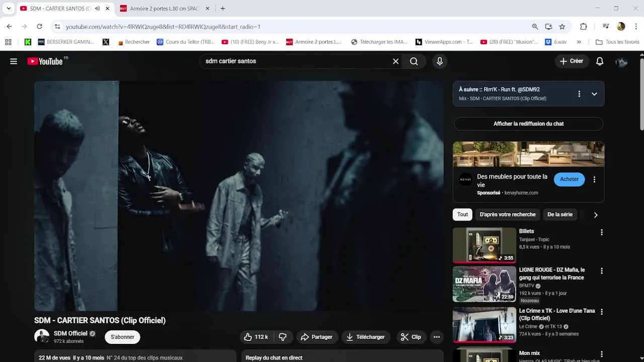Open the media control icon in toolbar
This screenshot has height=362, width=644.
click(x=606, y=27)
